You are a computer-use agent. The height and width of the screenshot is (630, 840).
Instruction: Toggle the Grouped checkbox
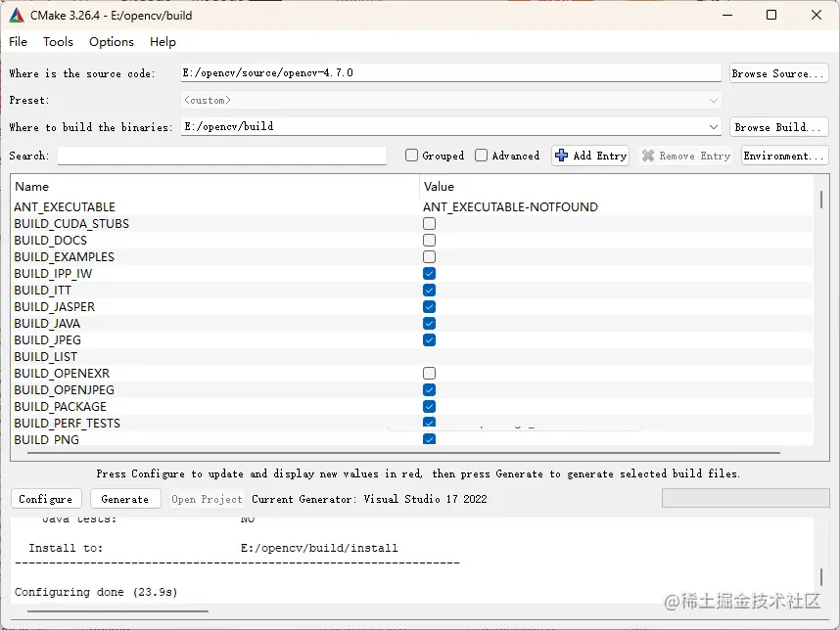point(411,156)
